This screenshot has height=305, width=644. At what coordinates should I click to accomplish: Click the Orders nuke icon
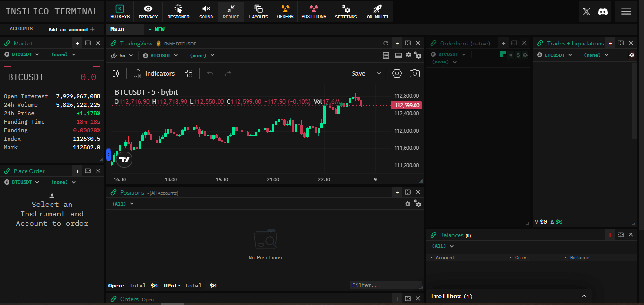(285, 12)
